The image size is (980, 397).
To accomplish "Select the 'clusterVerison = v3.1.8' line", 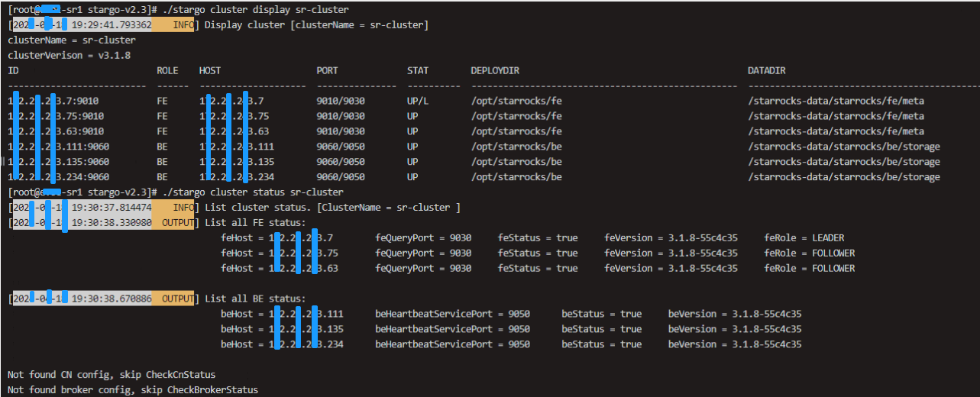I will (69, 55).
